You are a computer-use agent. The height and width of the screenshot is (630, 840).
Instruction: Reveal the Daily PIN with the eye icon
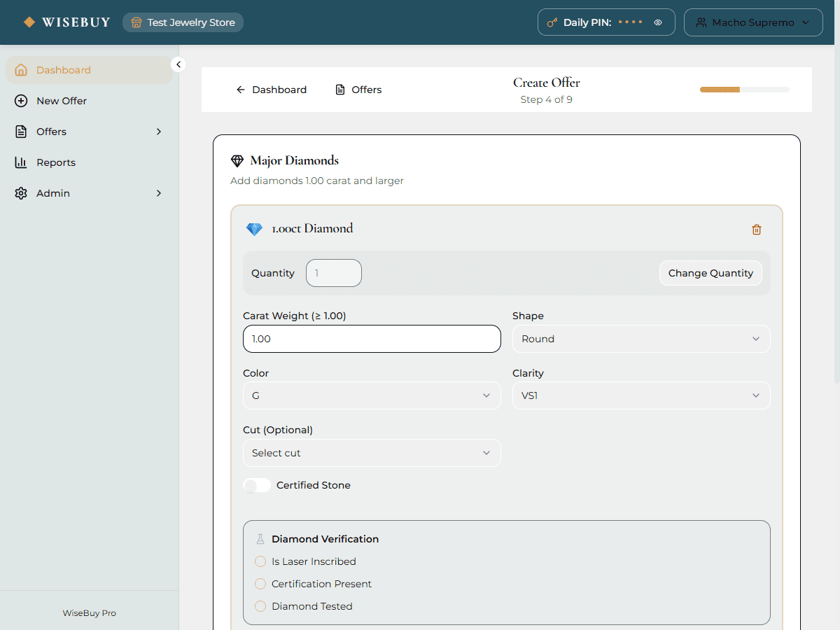click(658, 22)
